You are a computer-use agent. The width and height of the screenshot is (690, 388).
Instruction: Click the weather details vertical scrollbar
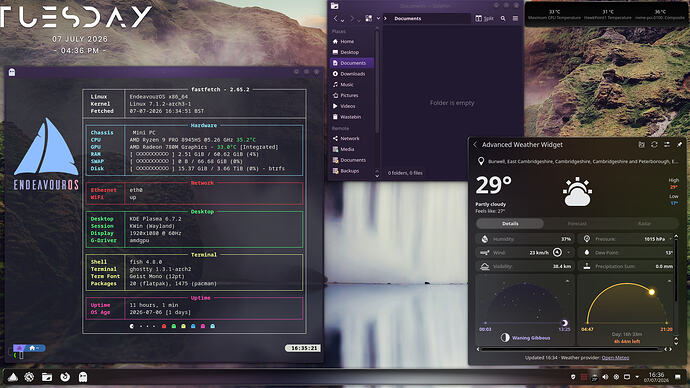676,271
